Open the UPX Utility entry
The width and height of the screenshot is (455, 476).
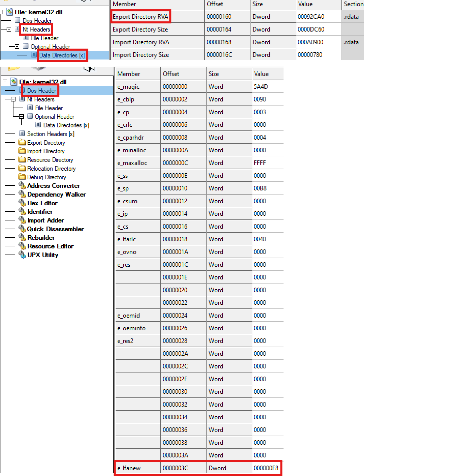(43, 255)
